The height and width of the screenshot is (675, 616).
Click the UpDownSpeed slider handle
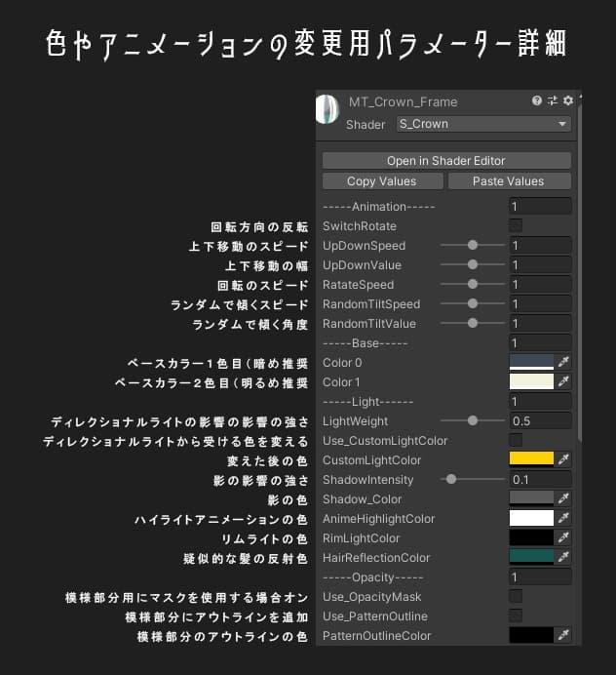pos(473,245)
